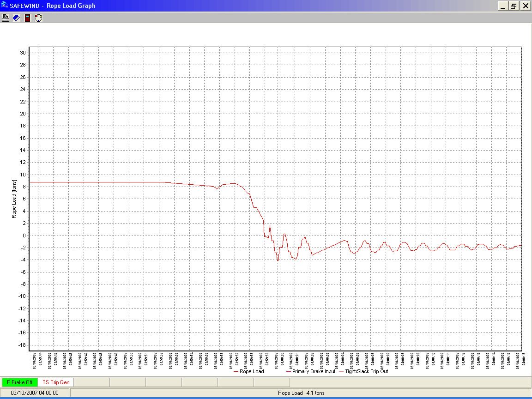This screenshot has width=532, height=399.
Task: Open the blue book icon in toolbar
Action: pos(16,18)
